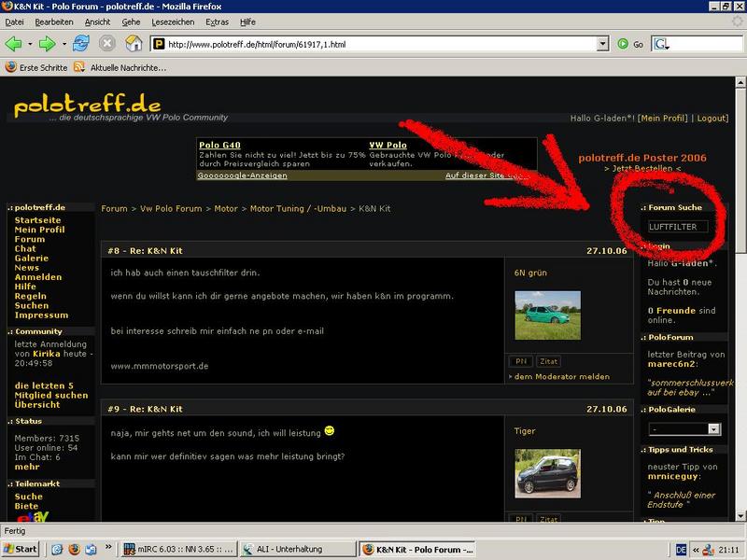Click the eBay logo in Teilemarkt
This screenshot has width=747, height=560.
coord(33,517)
